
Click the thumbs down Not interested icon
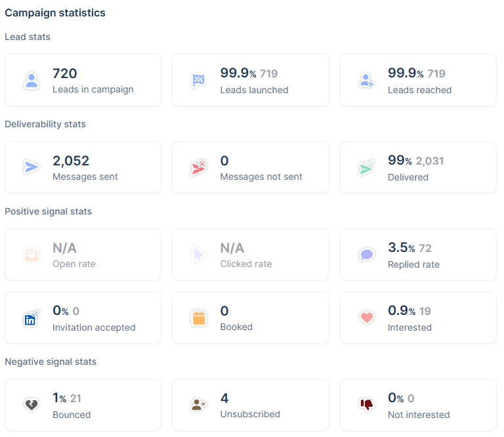pyautogui.click(x=366, y=405)
